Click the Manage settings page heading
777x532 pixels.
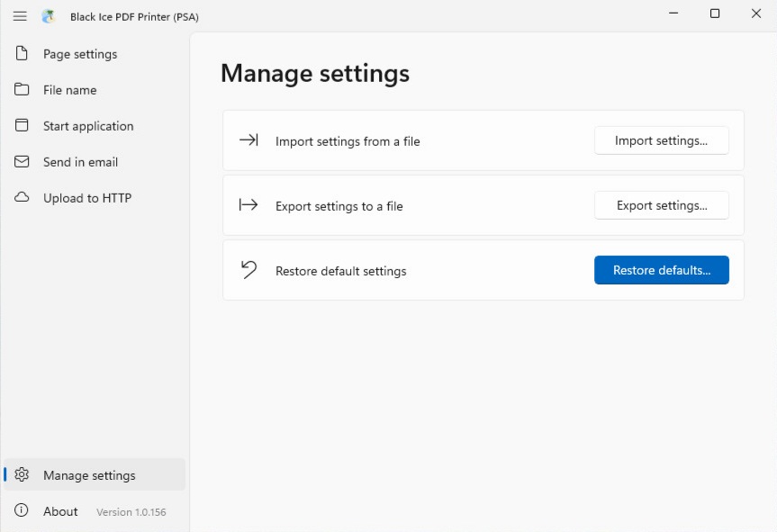point(315,73)
